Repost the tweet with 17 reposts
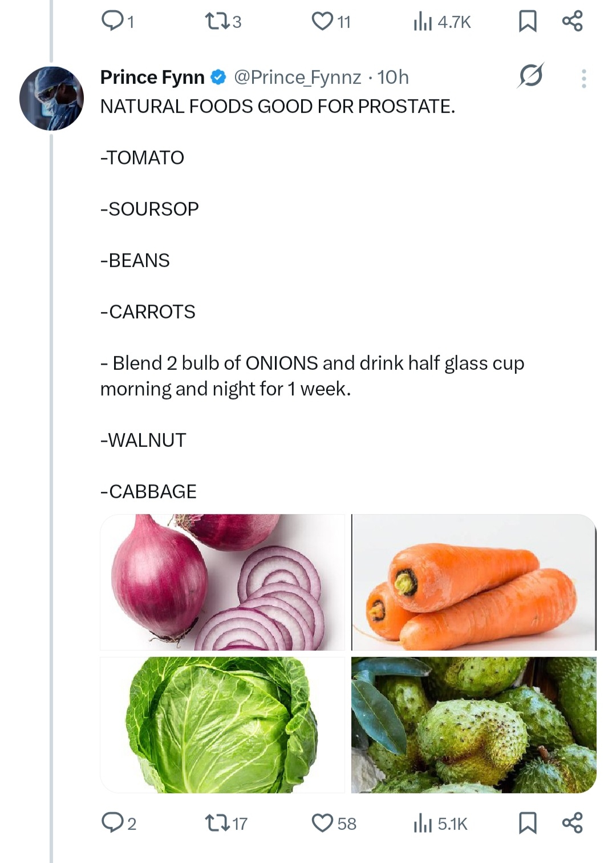 point(217,822)
